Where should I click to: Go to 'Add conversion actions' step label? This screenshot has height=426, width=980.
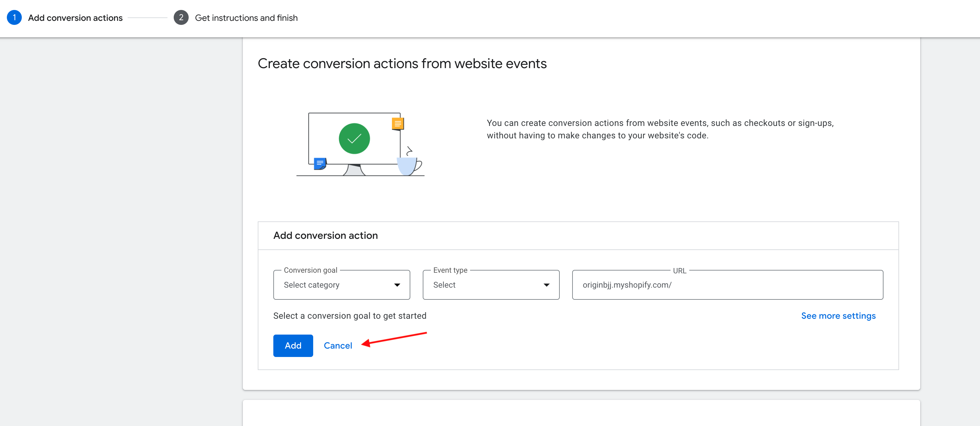click(75, 18)
